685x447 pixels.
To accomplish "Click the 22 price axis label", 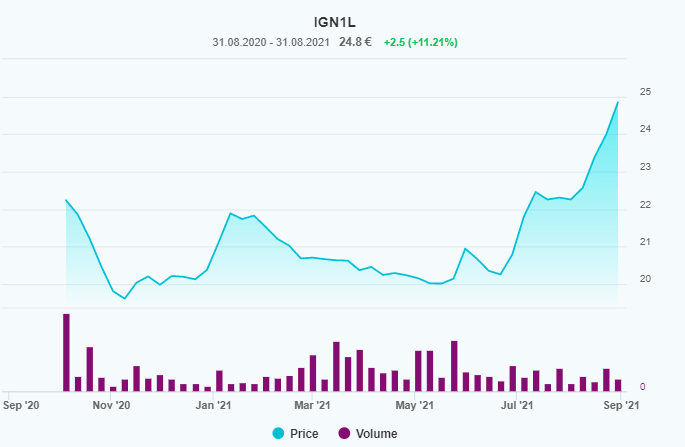I will [x=645, y=204].
